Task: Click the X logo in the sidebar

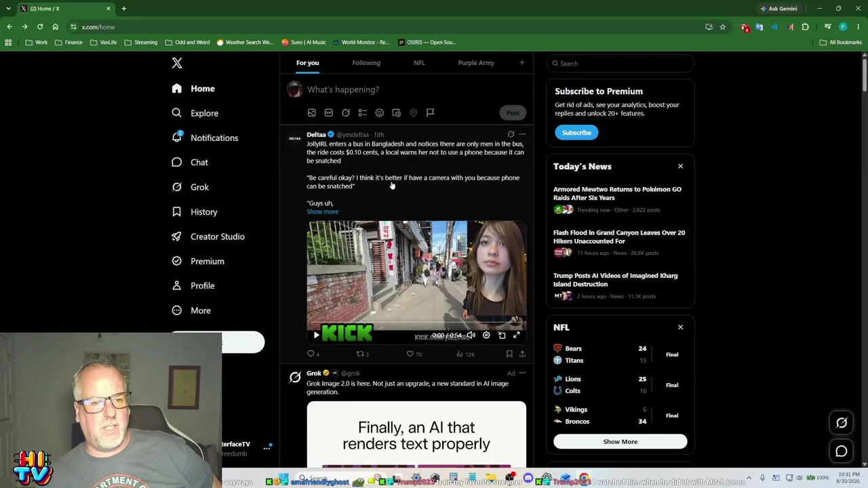Action: click(177, 63)
